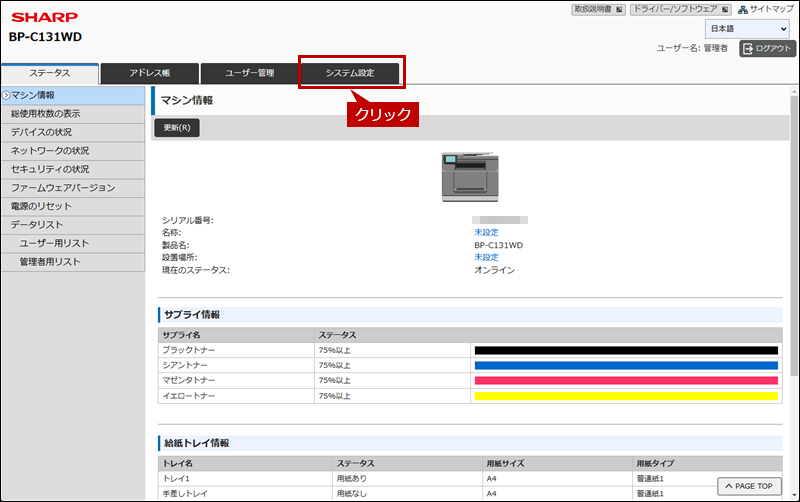Viewport: 800px width, 502px height.
Task: Open the アドレス帳 tab
Action: pyautogui.click(x=150, y=73)
